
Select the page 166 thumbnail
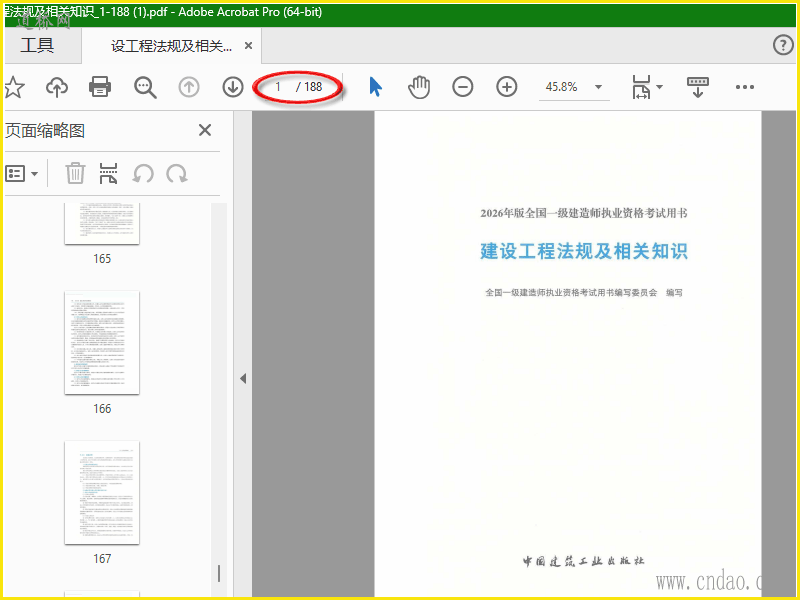point(102,343)
